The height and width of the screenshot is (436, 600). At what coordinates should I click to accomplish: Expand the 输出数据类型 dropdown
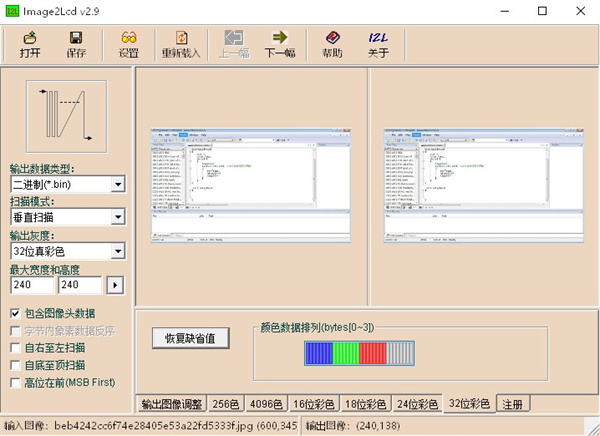(118, 185)
